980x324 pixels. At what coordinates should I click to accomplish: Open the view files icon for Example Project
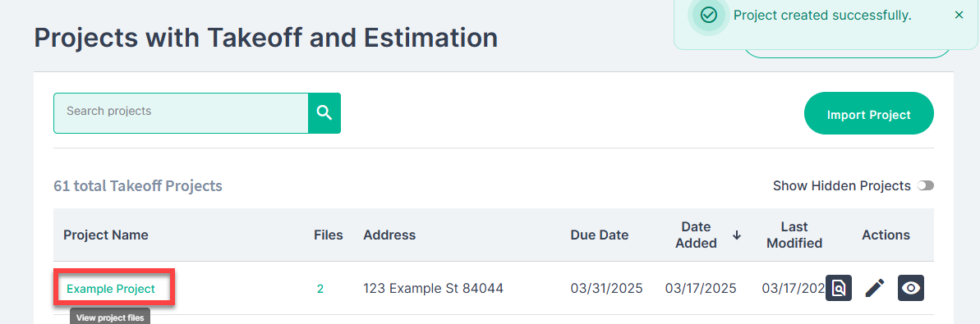pyautogui.click(x=839, y=288)
